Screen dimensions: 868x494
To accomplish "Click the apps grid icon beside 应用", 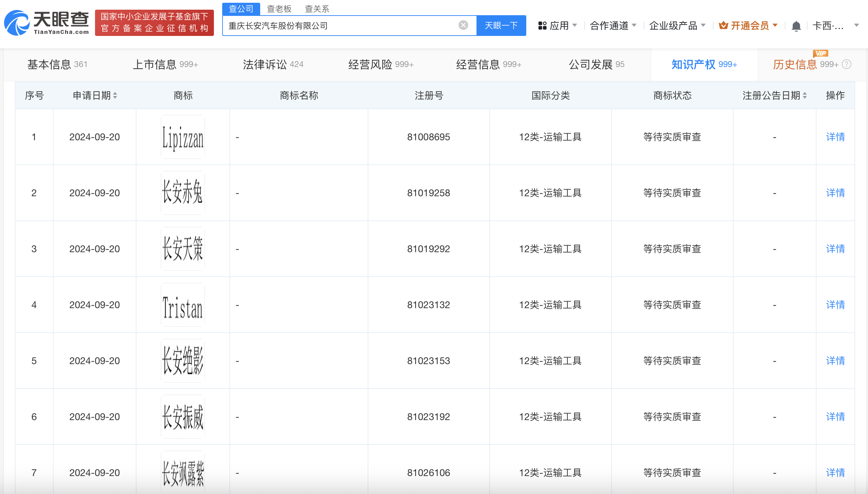I will tap(542, 25).
